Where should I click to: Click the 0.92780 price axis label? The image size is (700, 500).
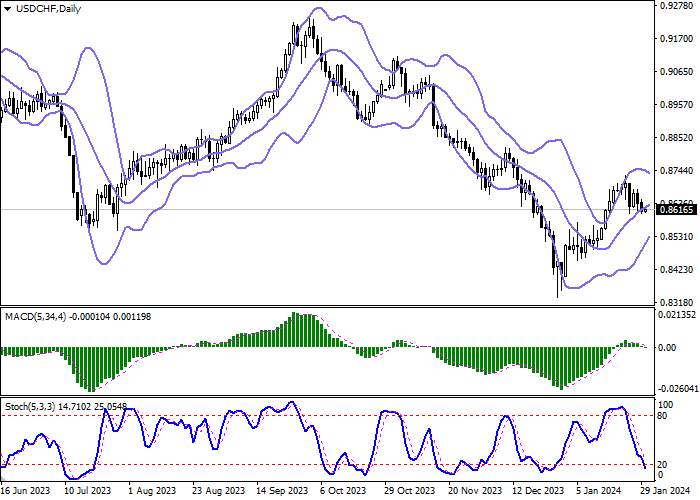click(678, 6)
